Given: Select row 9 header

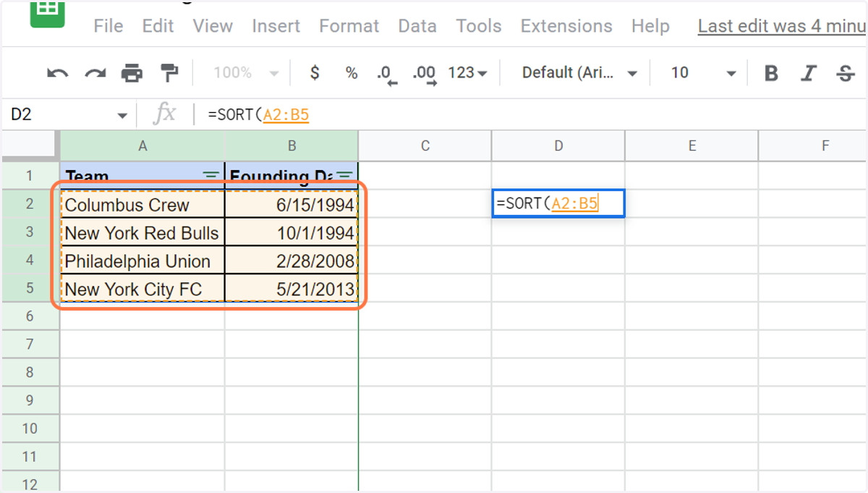Looking at the screenshot, I should coord(30,400).
